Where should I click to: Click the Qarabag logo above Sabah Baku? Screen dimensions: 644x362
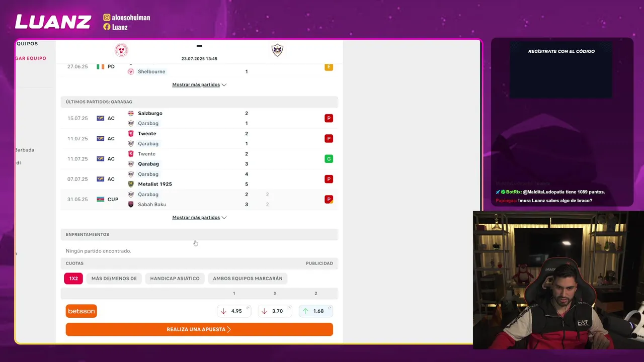[x=131, y=194]
